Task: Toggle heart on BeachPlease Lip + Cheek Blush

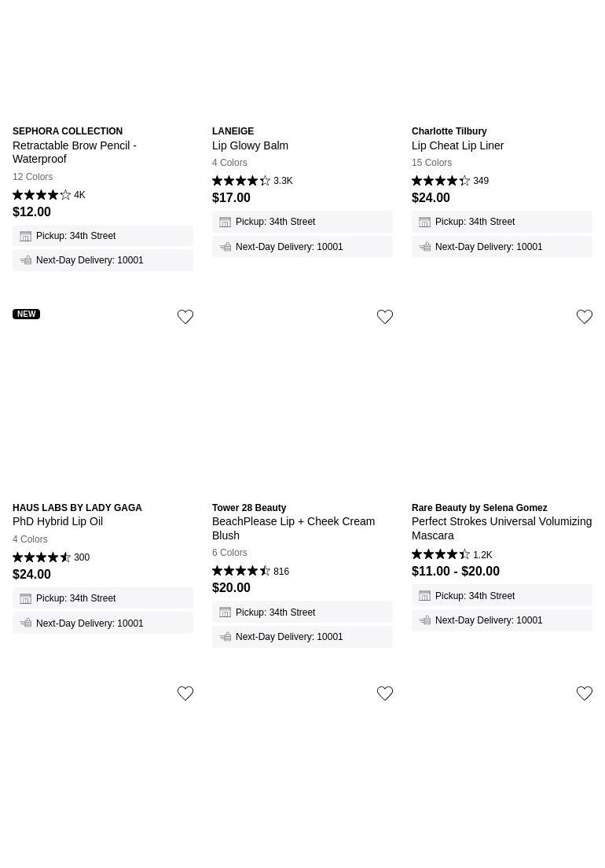Action: pyautogui.click(x=385, y=317)
